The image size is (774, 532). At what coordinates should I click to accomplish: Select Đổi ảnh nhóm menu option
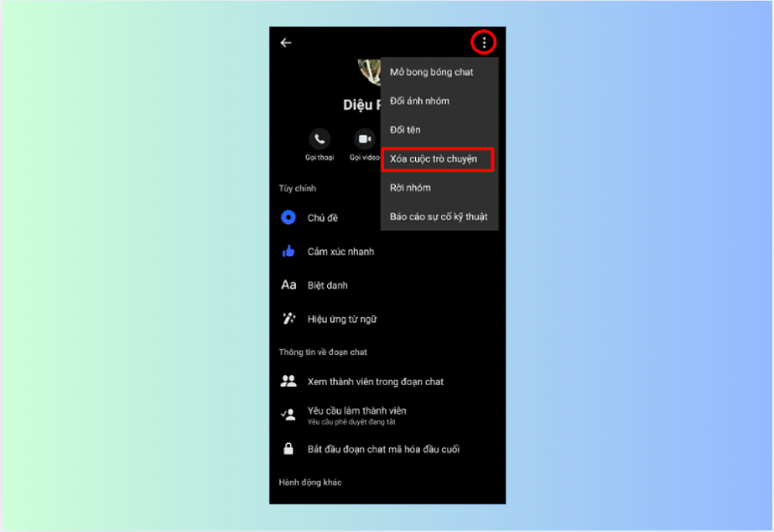point(419,102)
